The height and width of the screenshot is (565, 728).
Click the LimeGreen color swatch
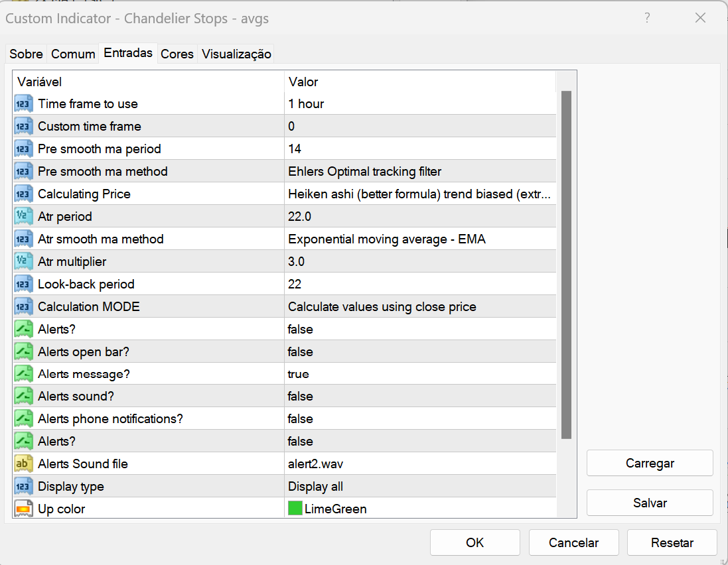295,509
